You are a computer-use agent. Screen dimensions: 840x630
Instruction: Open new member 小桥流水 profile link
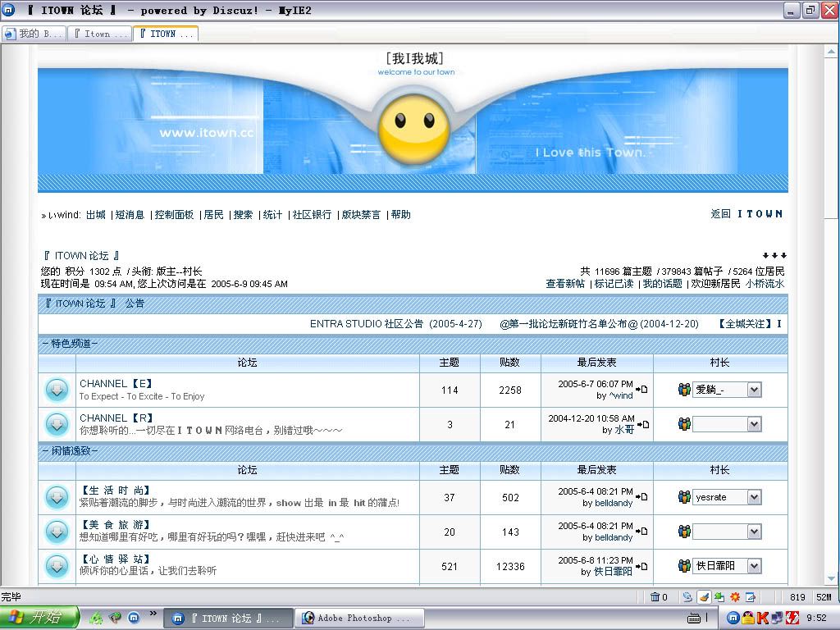pyautogui.click(x=765, y=284)
